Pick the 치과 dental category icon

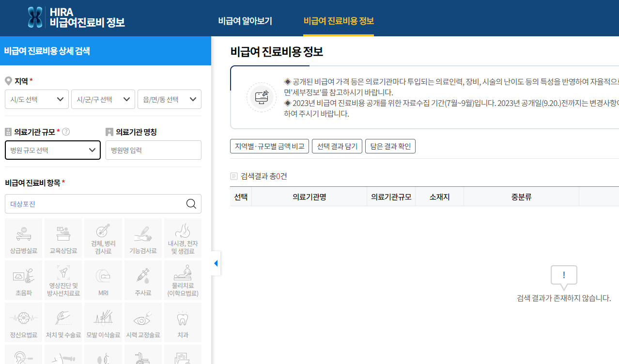click(x=183, y=322)
